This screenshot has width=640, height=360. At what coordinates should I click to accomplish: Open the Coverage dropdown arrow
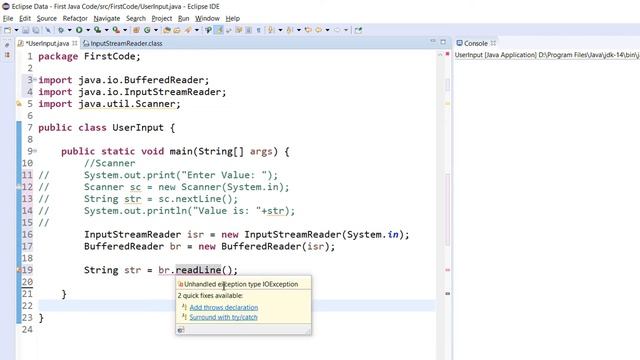tap(107, 30)
